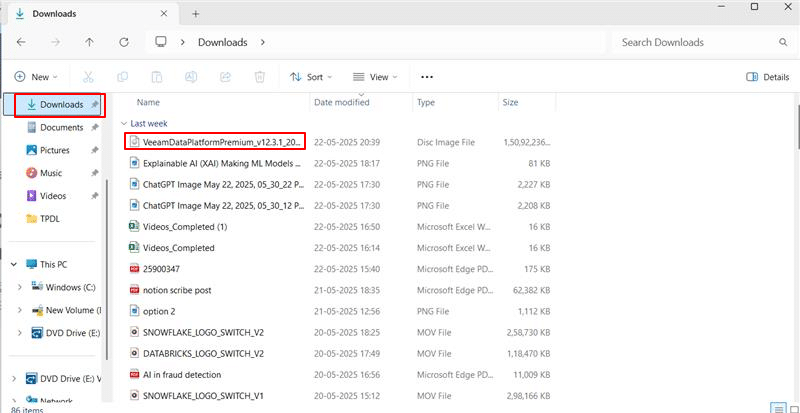
Task: Click the Cut scissors icon
Action: click(x=88, y=77)
